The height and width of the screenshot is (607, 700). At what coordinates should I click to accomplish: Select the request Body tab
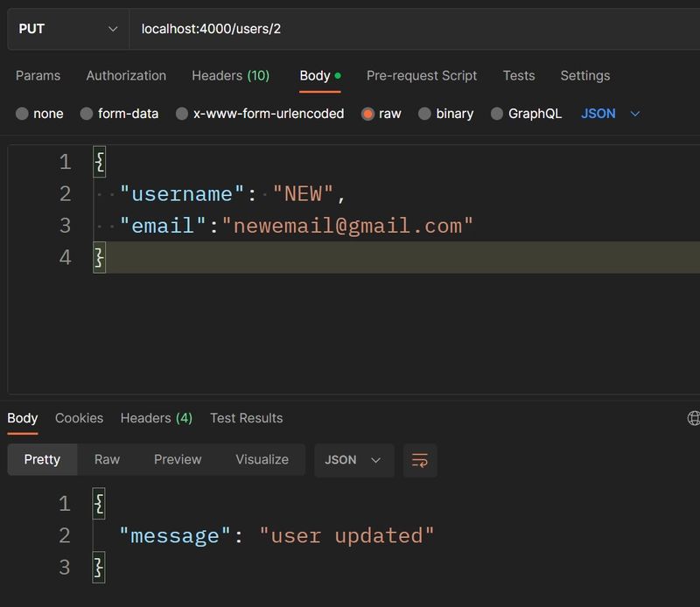320,75
